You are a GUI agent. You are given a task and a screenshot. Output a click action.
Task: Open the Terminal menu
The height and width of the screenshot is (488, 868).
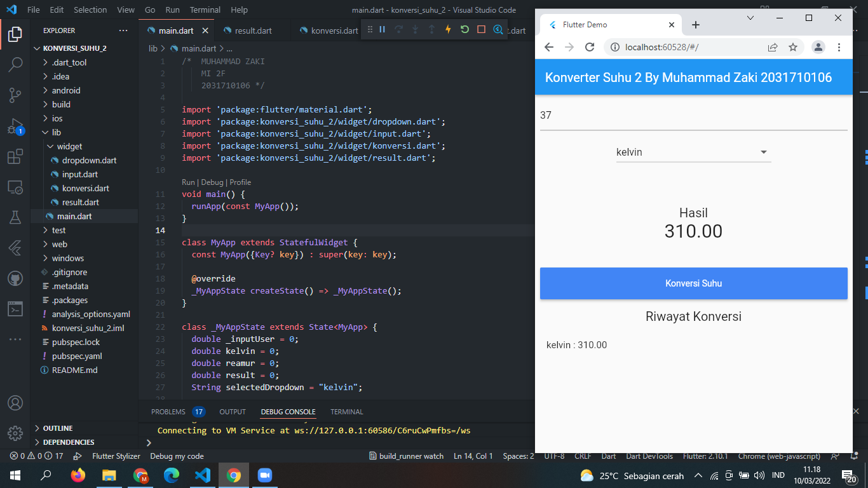coord(205,10)
